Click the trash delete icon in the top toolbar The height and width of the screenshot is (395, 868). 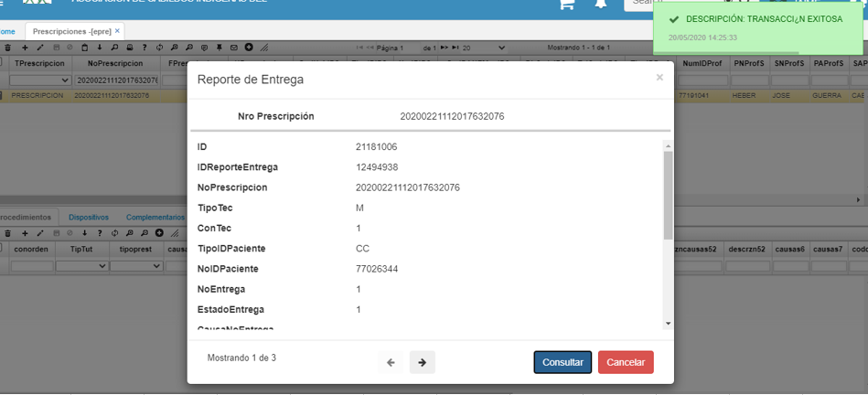click(x=7, y=48)
